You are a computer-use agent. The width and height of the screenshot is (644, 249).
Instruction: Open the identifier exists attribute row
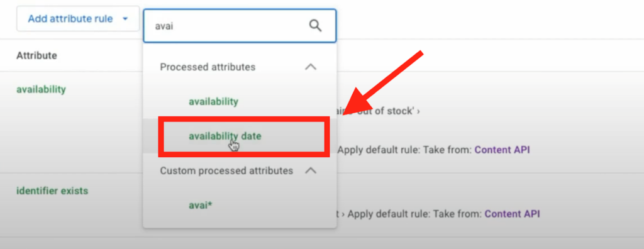[x=52, y=191]
